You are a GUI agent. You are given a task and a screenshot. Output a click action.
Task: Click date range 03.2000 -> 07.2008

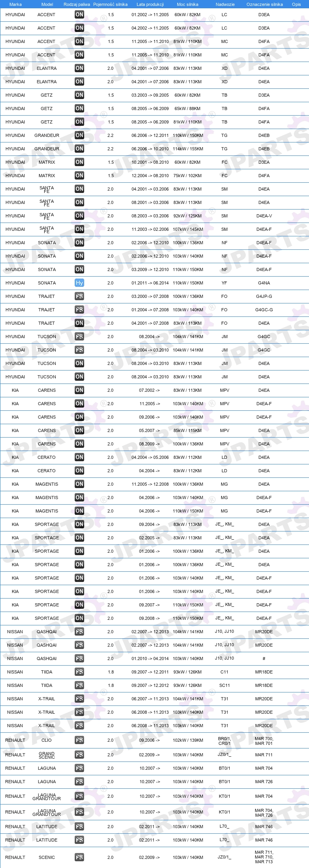click(x=150, y=296)
